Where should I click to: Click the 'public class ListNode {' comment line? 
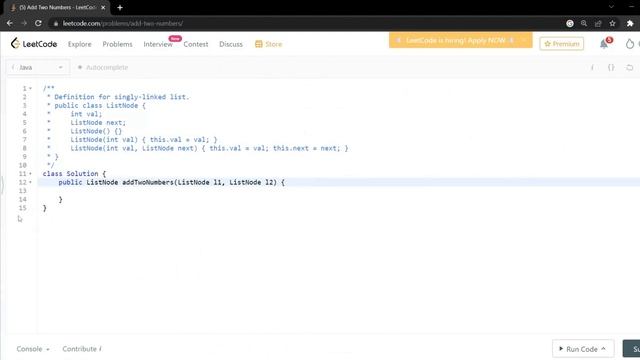(x=100, y=105)
